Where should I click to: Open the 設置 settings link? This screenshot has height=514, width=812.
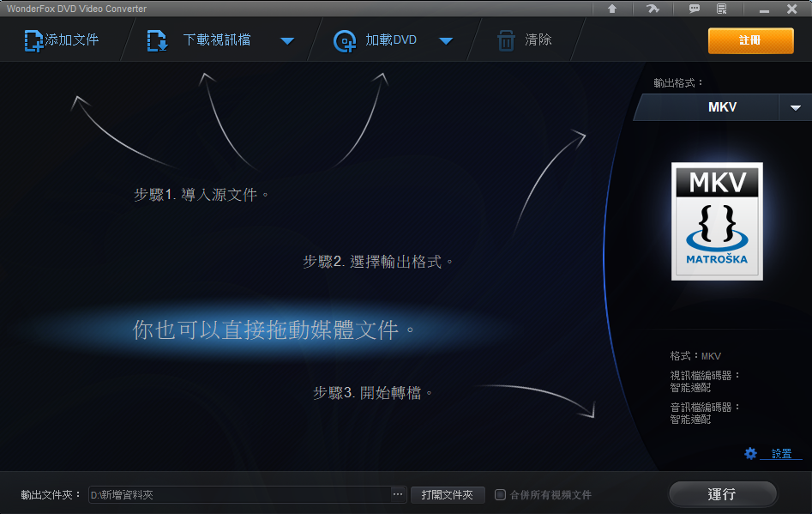781,454
